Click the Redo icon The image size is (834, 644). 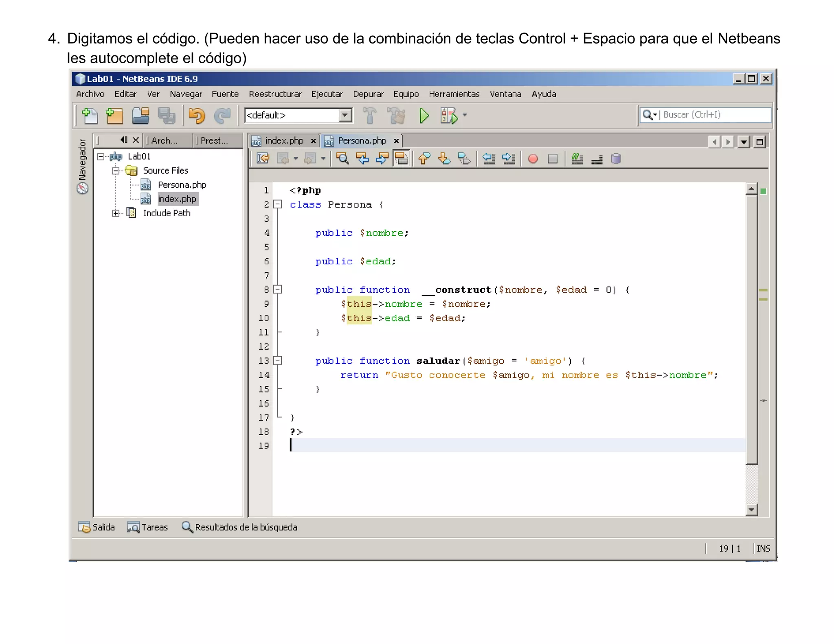click(x=222, y=116)
